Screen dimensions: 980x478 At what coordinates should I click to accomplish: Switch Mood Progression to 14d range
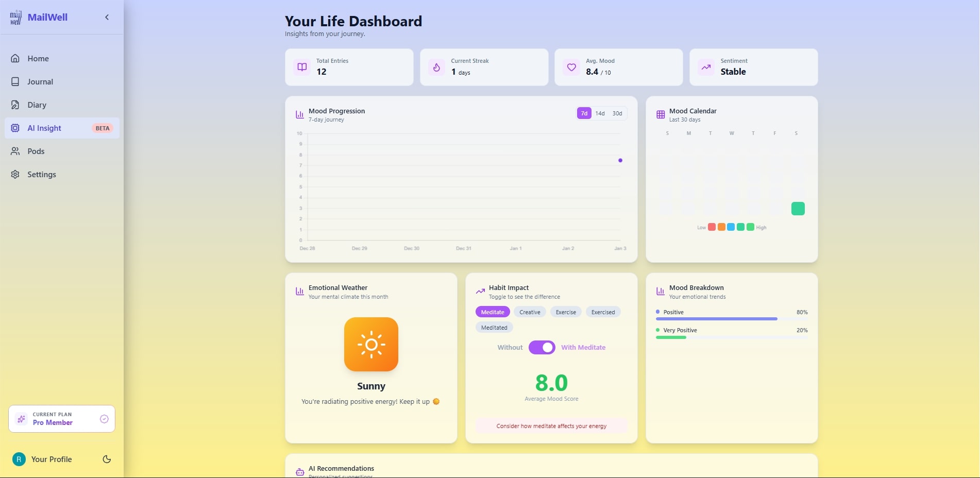(x=600, y=113)
